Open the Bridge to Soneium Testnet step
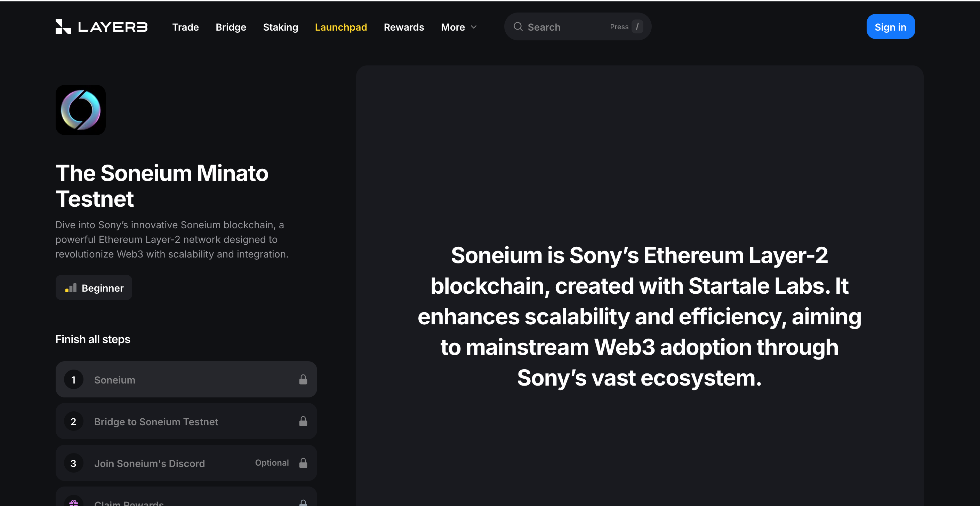Viewport: 980px width, 506px height. pos(186,421)
